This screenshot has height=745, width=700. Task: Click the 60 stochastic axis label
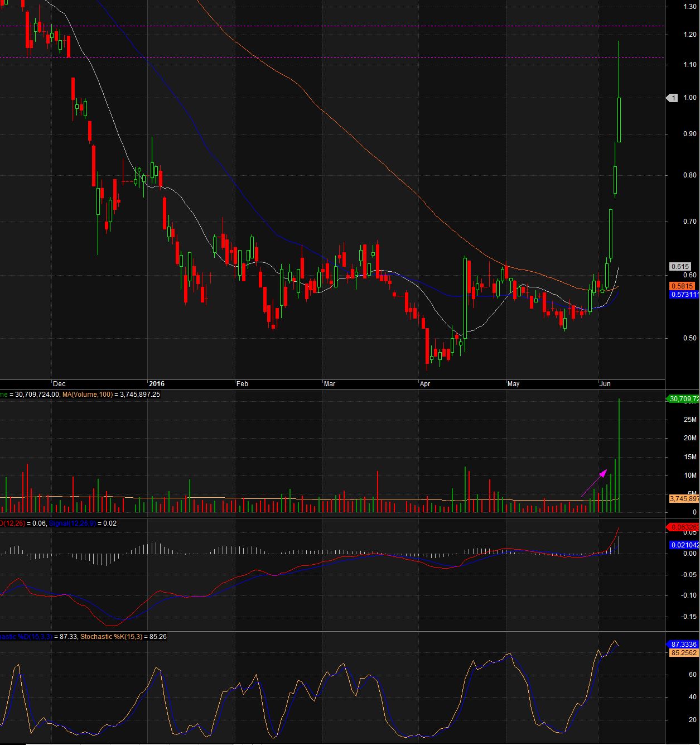692,675
